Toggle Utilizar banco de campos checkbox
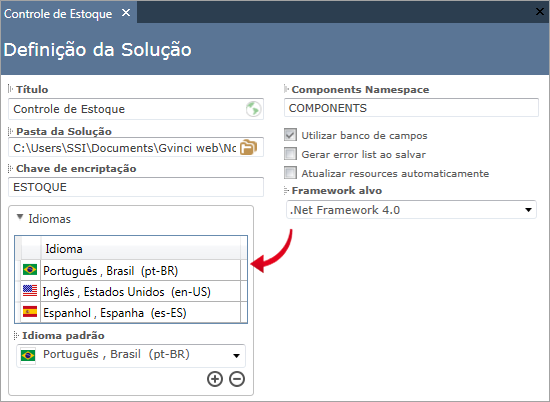The width and height of the screenshot is (550, 402). click(x=290, y=135)
